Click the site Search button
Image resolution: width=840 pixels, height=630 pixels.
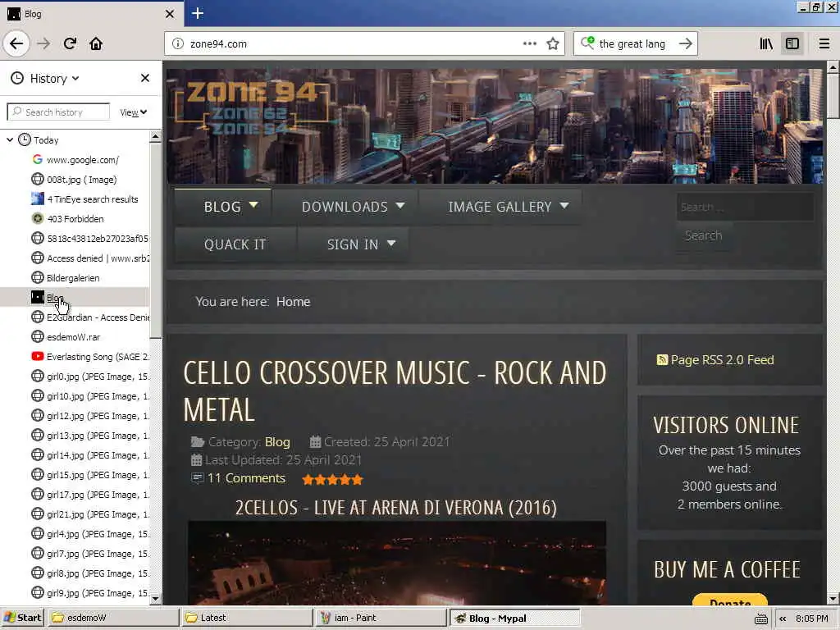click(703, 235)
